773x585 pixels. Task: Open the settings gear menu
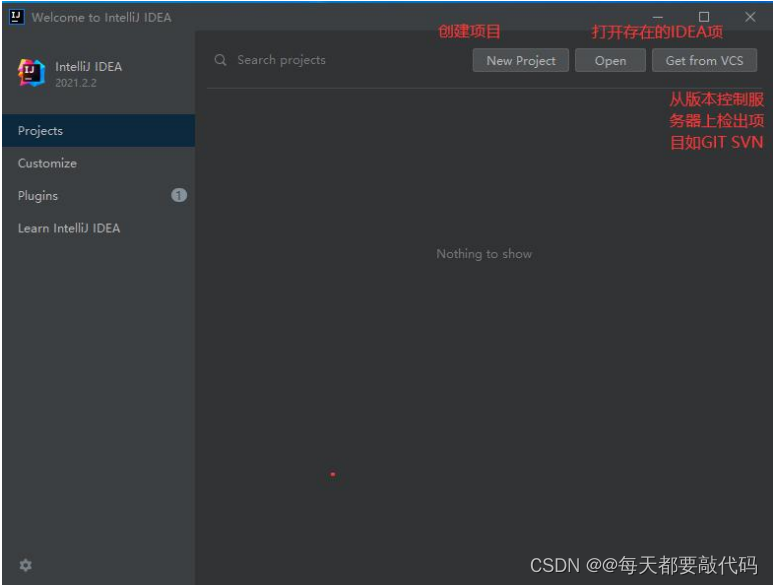click(x=26, y=565)
